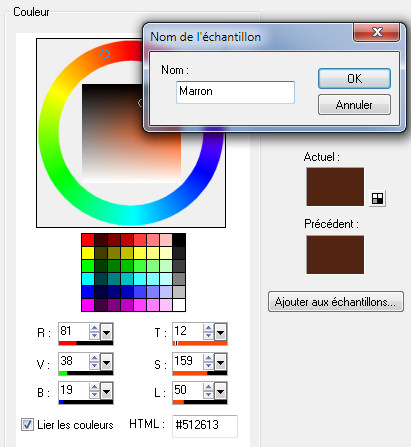Confirm the sample name with OK
This screenshot has width=411, height=447.
point(354,79)
